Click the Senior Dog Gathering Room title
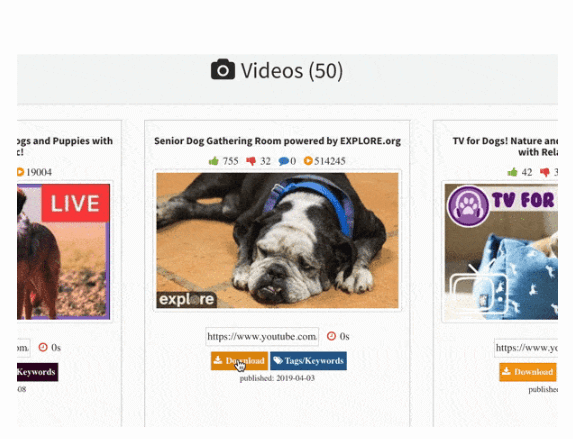 coord(277,141)
